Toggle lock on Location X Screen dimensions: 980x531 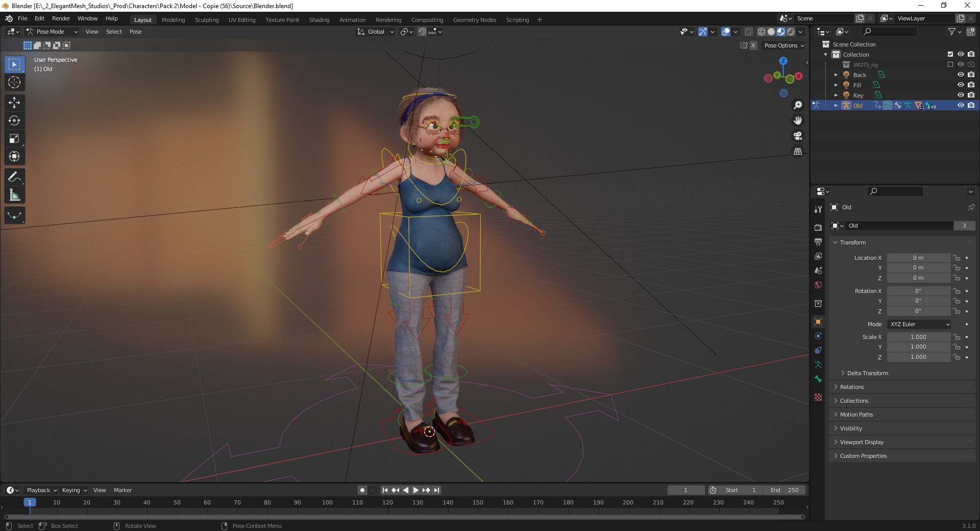point(957,258)
